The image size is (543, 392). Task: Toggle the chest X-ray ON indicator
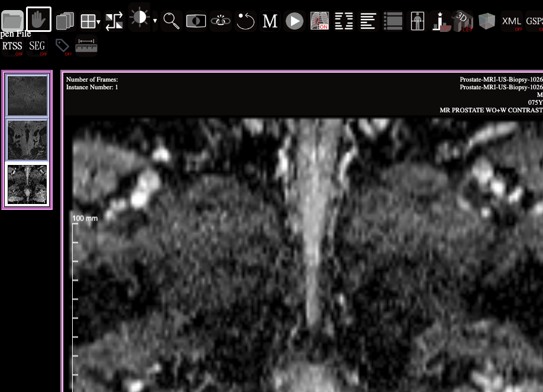click(x=319, y=21)
